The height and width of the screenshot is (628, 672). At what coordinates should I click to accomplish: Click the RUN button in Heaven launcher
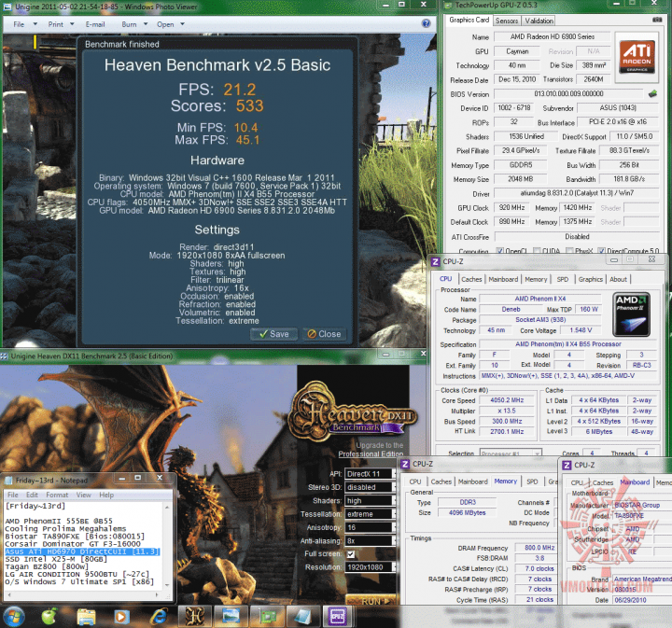[371, 600]
